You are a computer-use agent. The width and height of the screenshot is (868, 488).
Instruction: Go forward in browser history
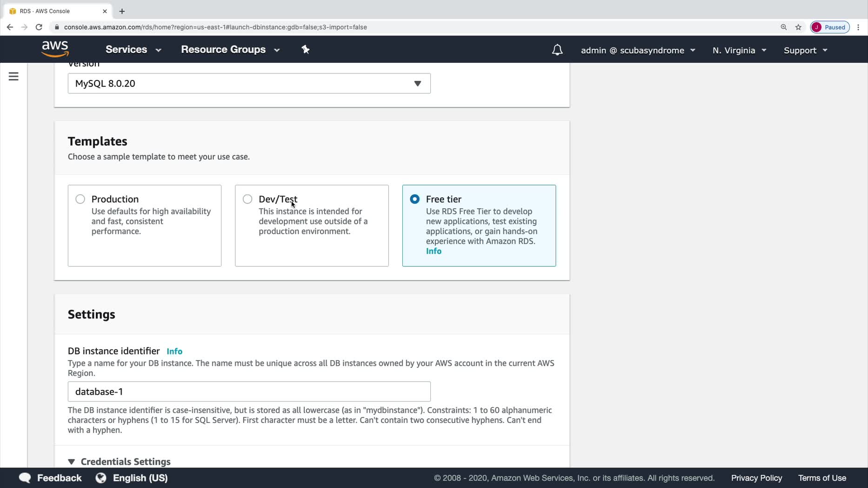pos(24,27)
